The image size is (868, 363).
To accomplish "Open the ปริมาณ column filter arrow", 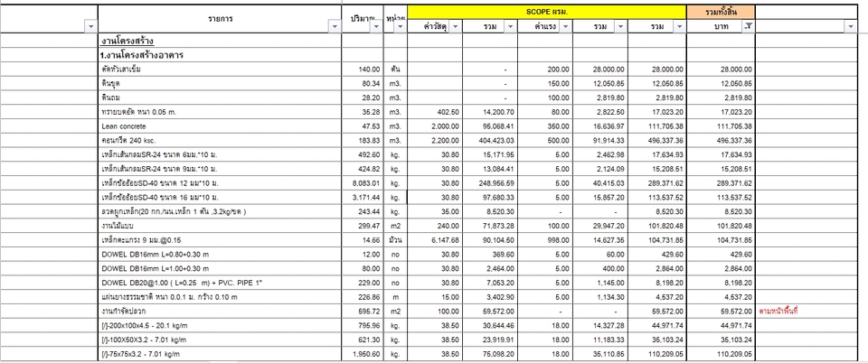I will coord(376,28).
